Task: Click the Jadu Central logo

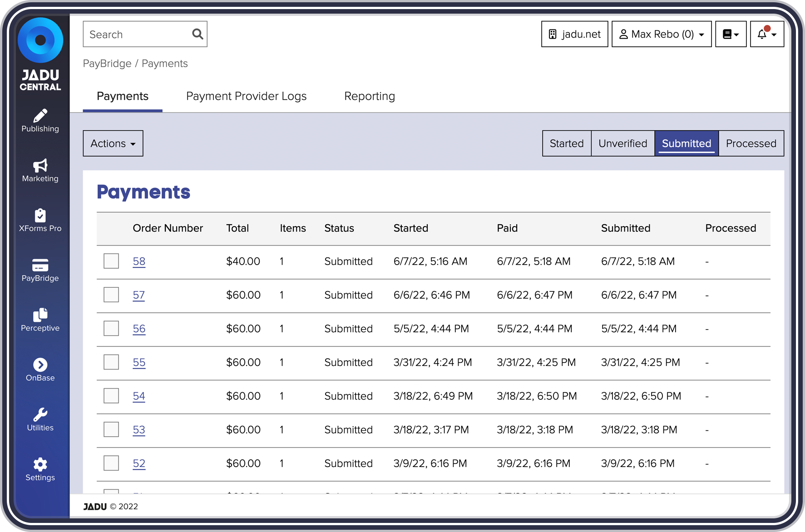Action: 40,54
